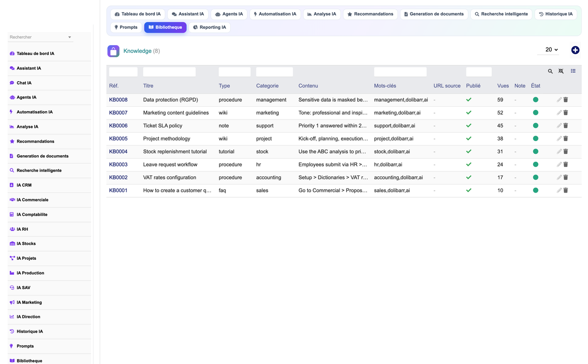Sort by the Vues column header

tap(503, 86)
